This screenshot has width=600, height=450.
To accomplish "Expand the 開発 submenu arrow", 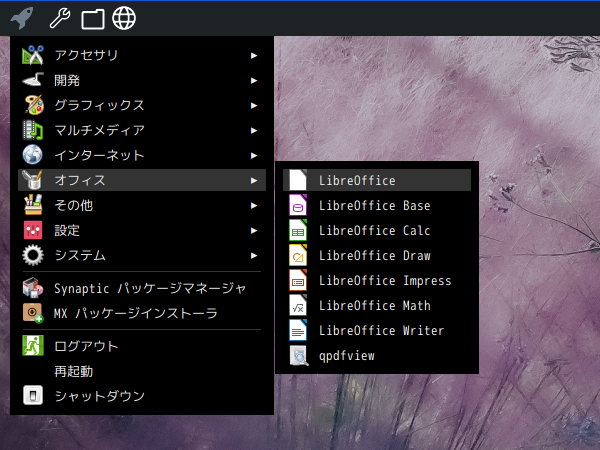I will (x=254, y=80).
